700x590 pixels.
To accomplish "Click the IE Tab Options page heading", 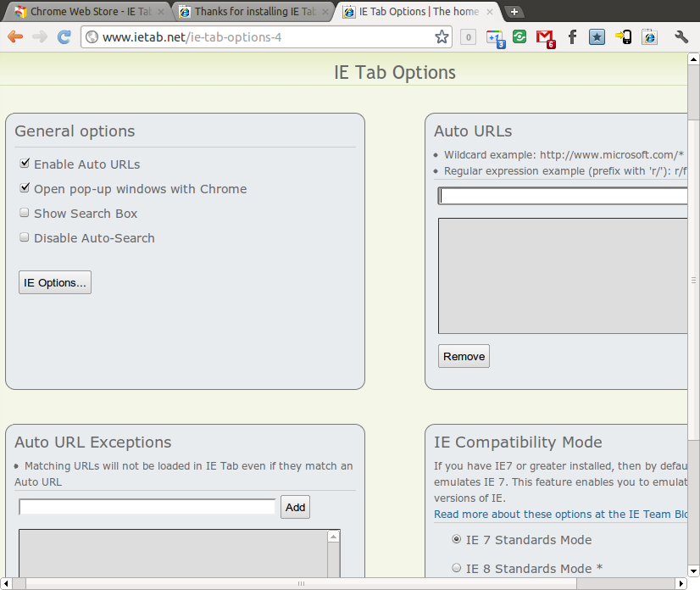I will click(x=395, y=72).
